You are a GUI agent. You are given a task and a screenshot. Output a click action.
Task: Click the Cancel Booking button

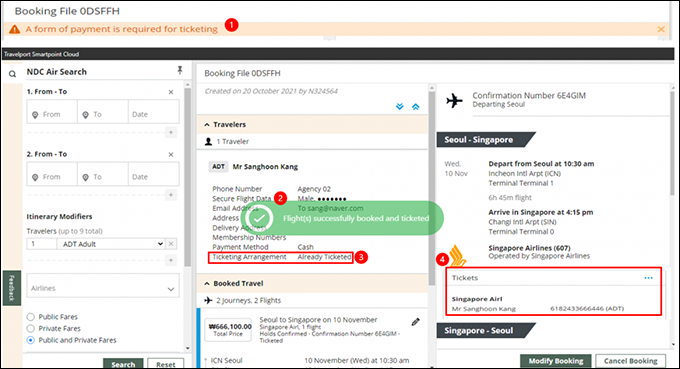[x=631, y=361]
